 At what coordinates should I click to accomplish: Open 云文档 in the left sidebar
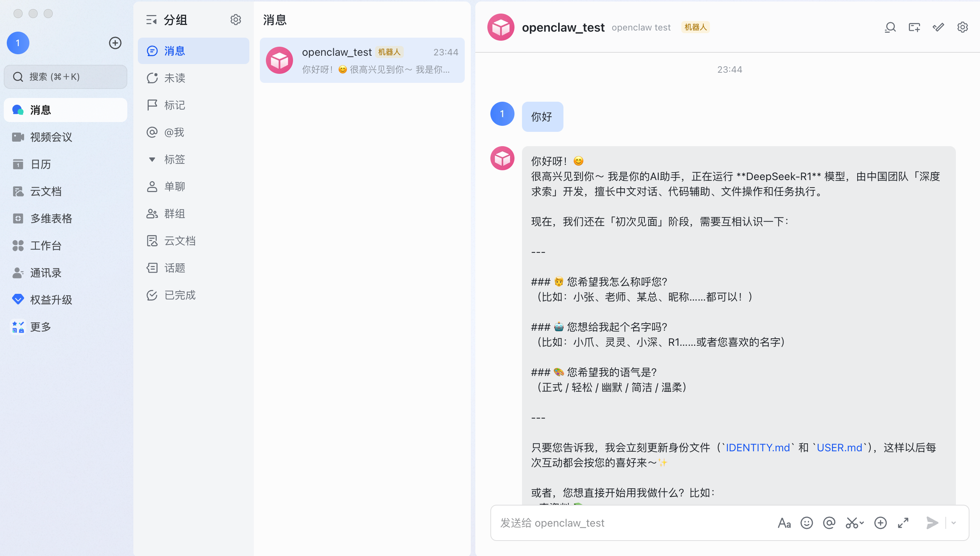click(x=46, y=191)
